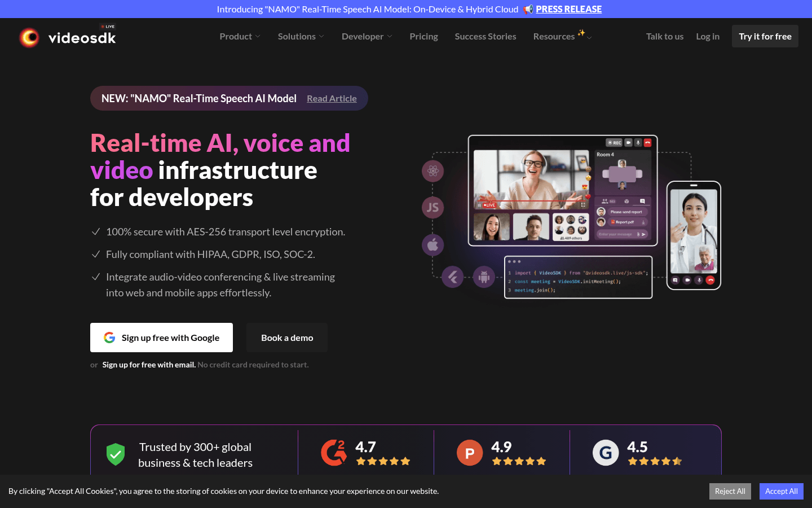
Task: Click the AES-256 encryption bullet text
Action: (x=226, y=232)
